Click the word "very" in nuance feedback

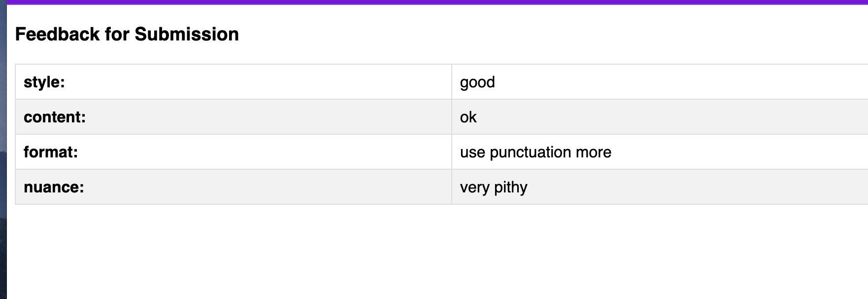[x=474, y=187]
